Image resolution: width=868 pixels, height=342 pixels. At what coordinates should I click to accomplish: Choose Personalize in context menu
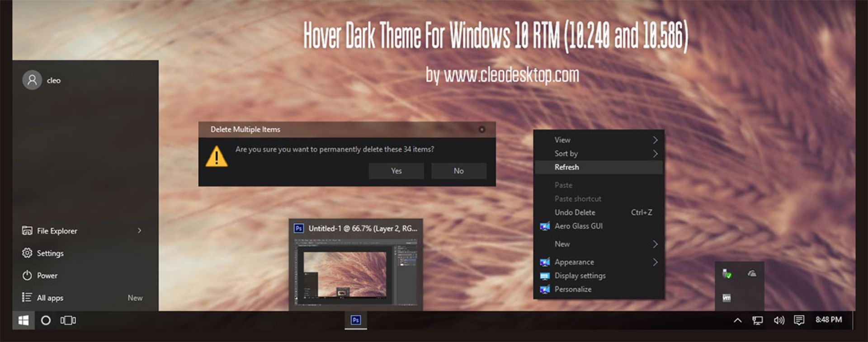coord(599,289)
